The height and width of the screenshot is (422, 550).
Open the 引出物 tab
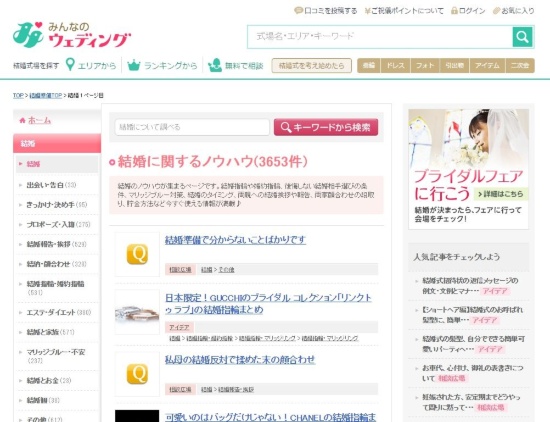455,66
